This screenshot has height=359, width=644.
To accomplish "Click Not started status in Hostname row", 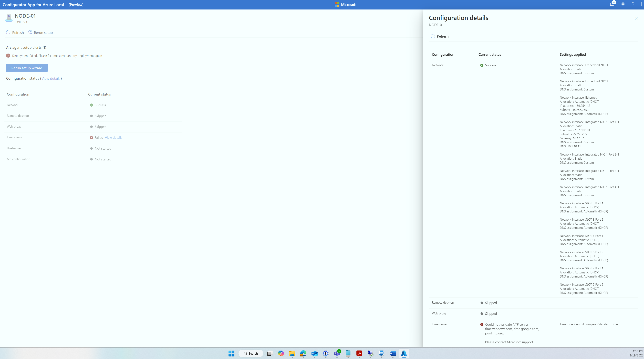I will click(101, 148).
